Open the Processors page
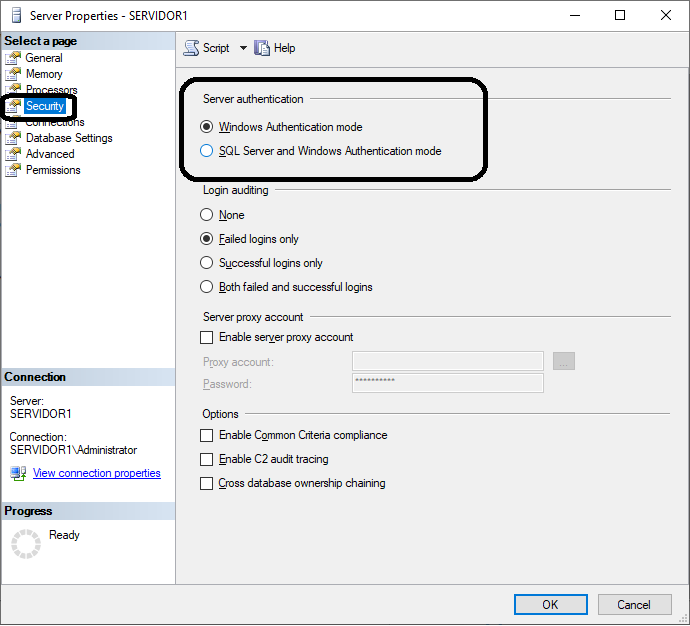This screenshot has height=626, width=690. (52, 90)
